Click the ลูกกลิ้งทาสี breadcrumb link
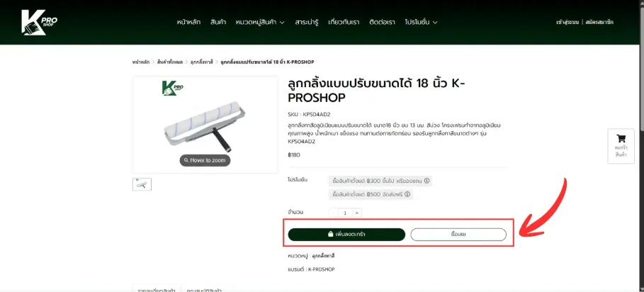The width and height of the screenshot is (644, 292). click(x=201, y=62)
